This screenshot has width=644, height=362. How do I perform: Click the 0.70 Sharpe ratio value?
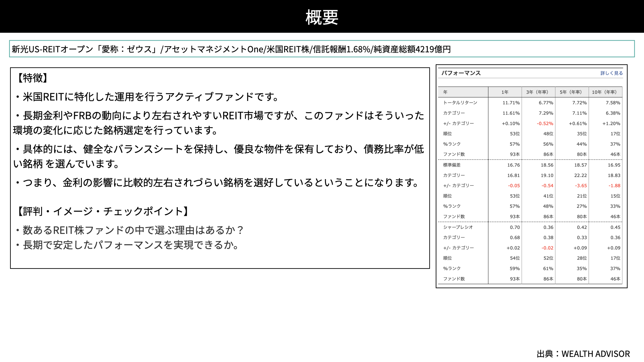pyautogui.click(x=515, y=228)
